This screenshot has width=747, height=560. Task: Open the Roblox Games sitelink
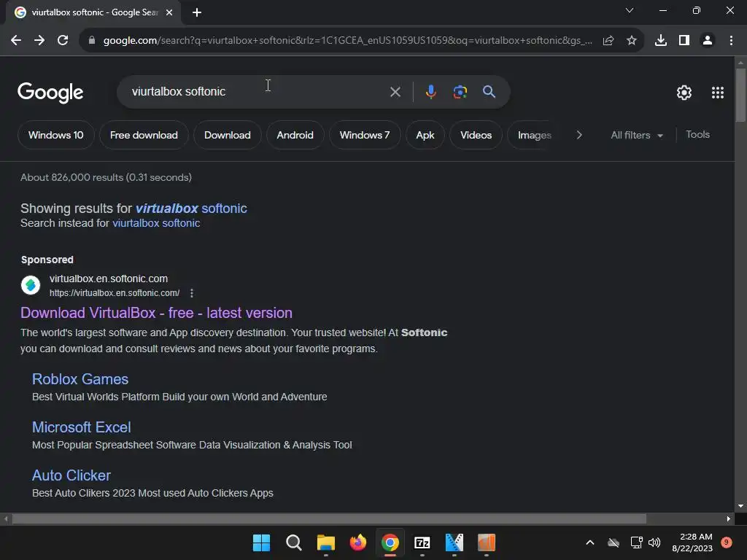[x=80, y=379]
